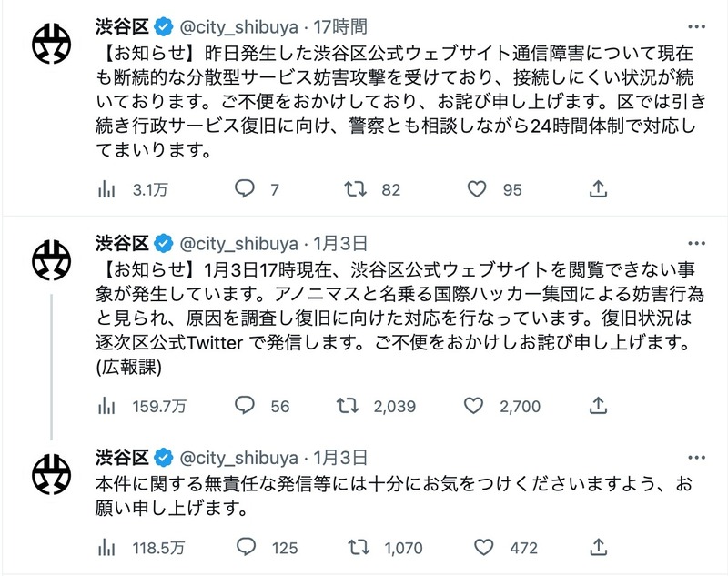Share the third tweet about 無責任な発信
This screenshot has height=576, width=728.
click(x=599, y=548)
